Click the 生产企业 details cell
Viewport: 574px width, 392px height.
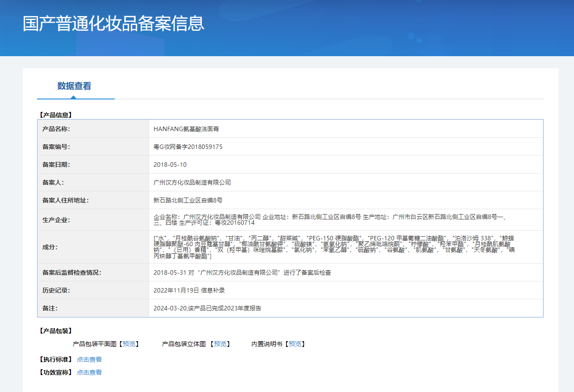point(346,220)
